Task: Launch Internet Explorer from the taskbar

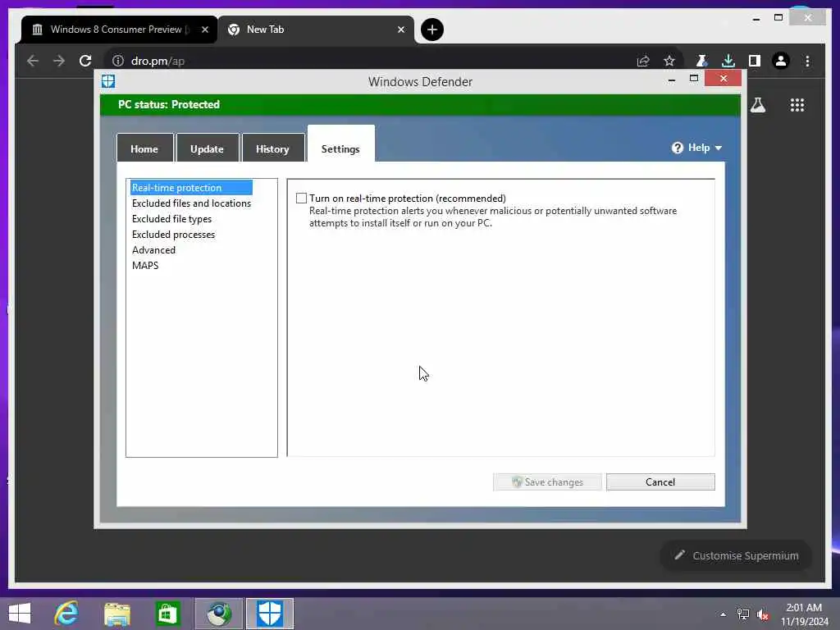Action: tap(66, 614)
